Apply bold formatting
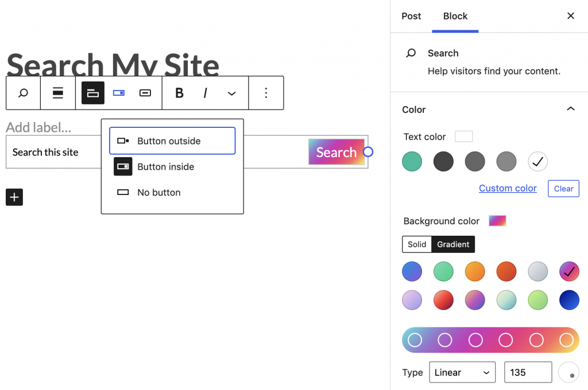 tap(179, 93)
